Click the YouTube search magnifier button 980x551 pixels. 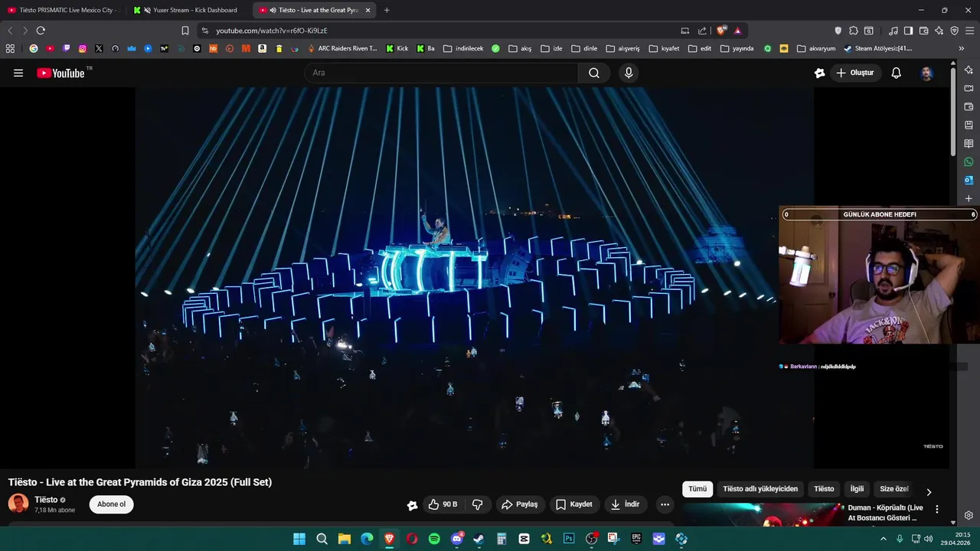[593, 73]
